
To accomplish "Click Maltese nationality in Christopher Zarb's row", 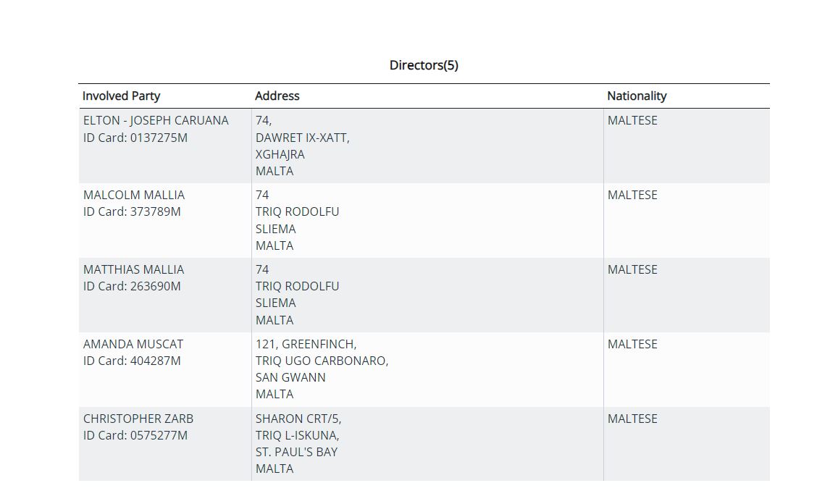I will pyautogui.click(x=632, y=419).
